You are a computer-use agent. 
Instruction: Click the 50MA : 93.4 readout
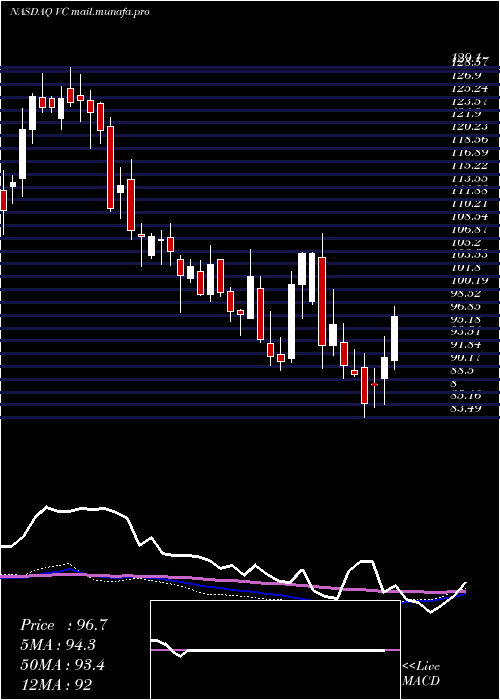click(x=63, y=665)
